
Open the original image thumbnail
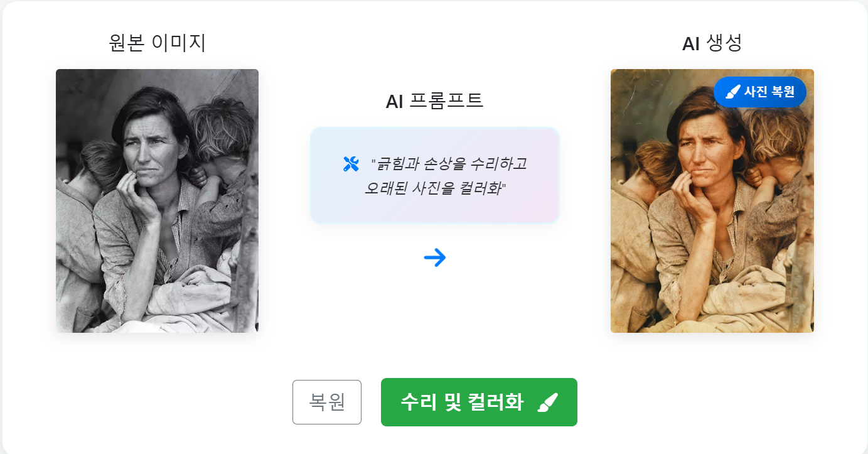157,200
